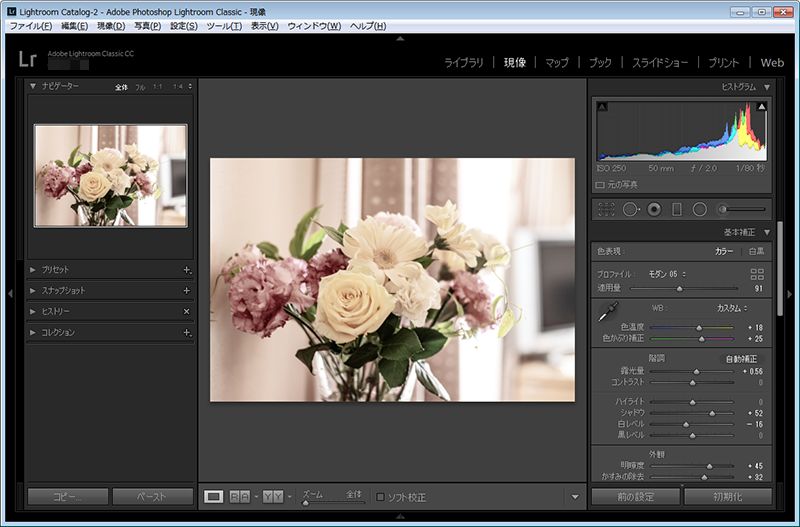
Task: Select the graduated filter tool
Action: (677, 209)
